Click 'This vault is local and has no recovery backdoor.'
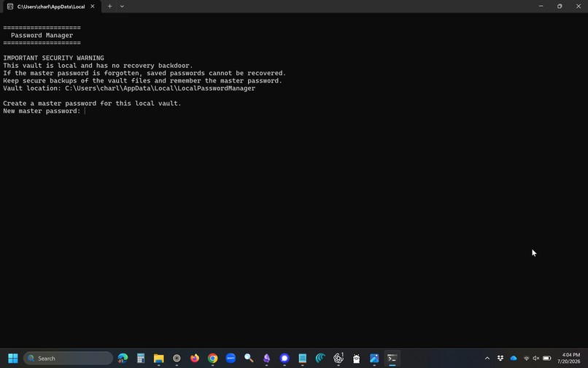The width and height of the screenshot is (588, 368). (98, 65)
